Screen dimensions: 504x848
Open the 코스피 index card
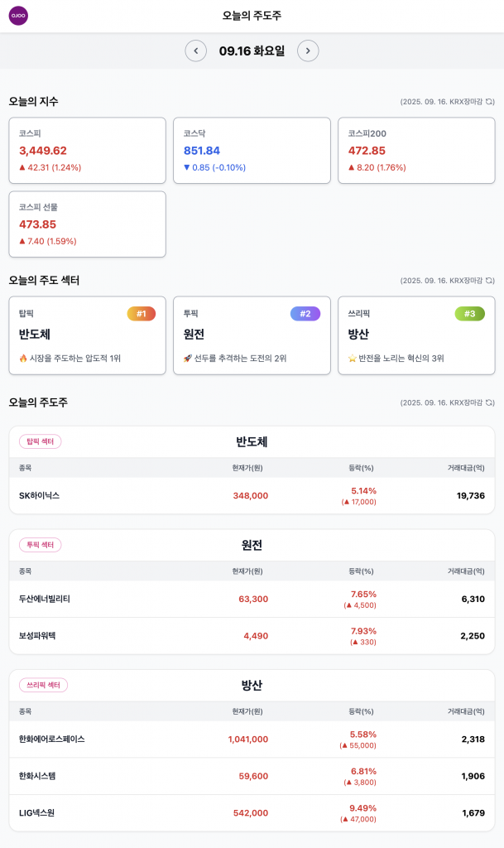87,150
